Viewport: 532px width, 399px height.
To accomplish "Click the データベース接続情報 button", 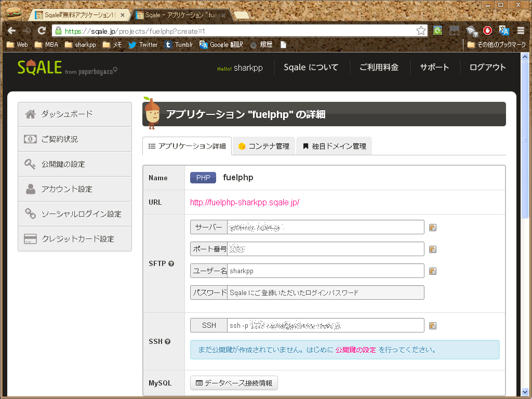I will (x=234, y=383).
